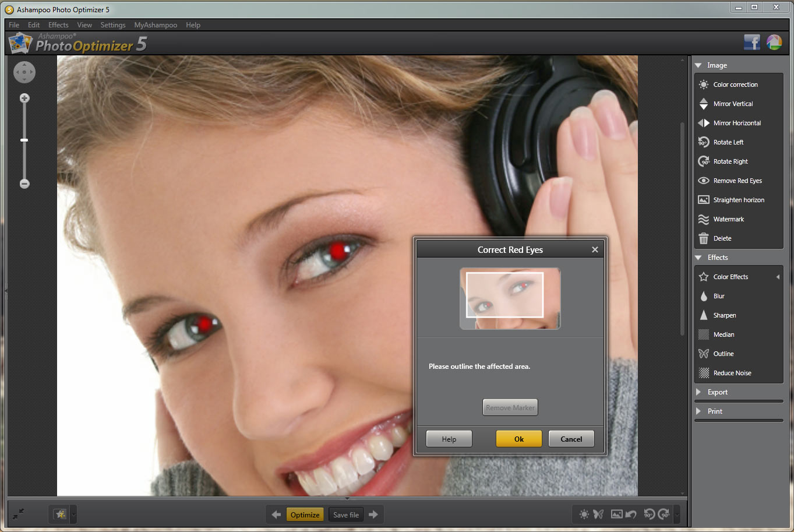Click the next image arrow beside Save file
Viewport: 794px width, 532px height.
[x=373, y=515]
